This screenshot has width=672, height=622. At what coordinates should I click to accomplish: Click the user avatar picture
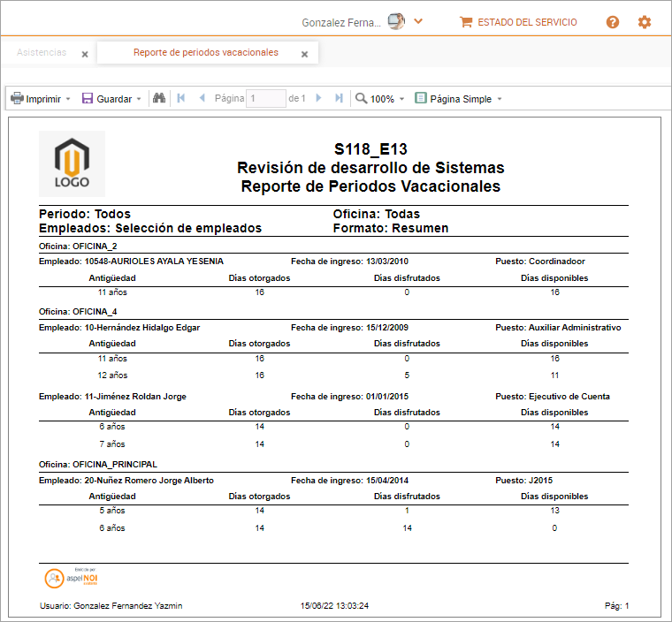396,22
